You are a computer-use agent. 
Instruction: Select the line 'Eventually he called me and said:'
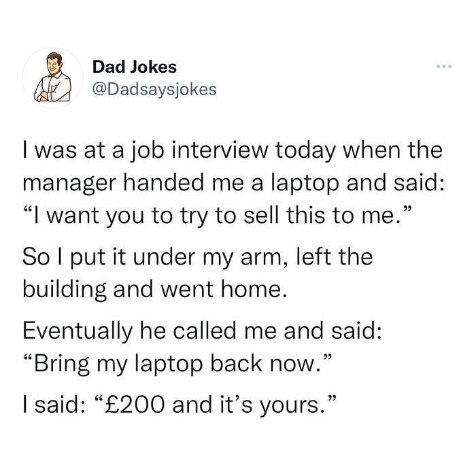tap(202, 330)
